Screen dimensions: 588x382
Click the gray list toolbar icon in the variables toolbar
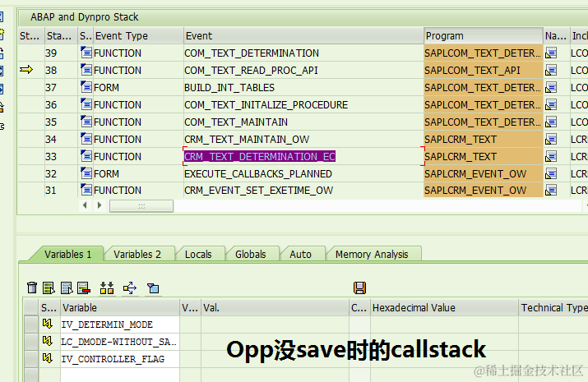tap(67, 288)
